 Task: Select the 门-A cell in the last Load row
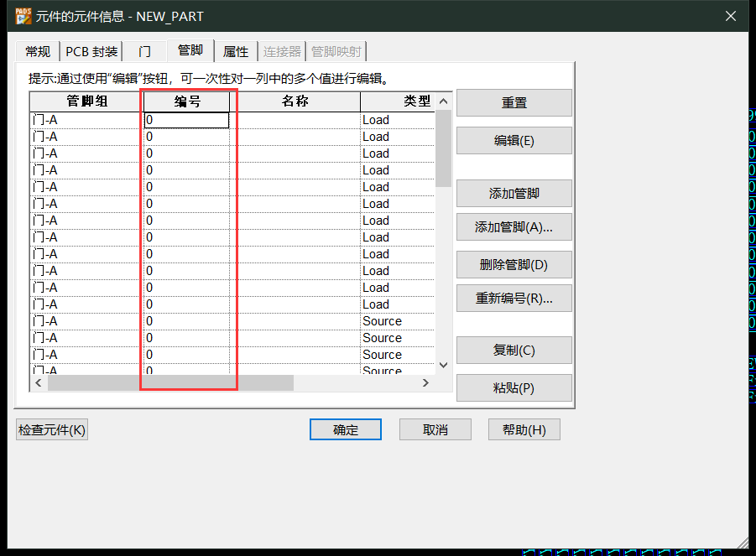pyautogui.click(x=87, y=304)
